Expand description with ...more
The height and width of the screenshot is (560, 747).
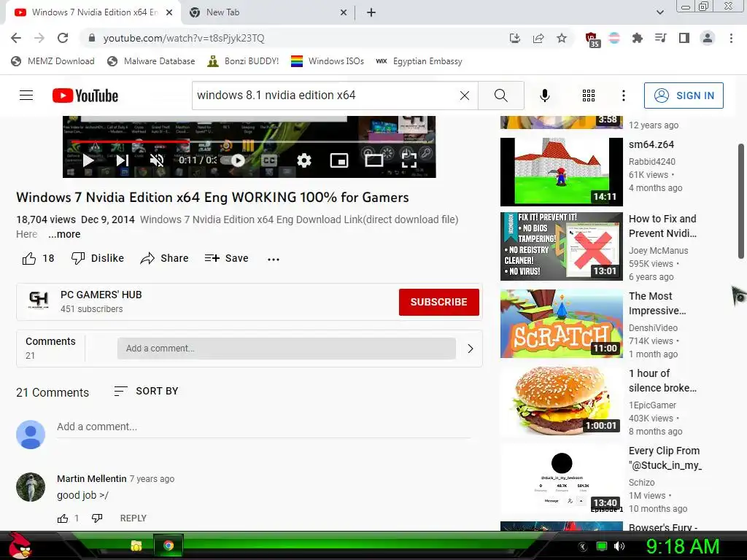coord(64,234)
